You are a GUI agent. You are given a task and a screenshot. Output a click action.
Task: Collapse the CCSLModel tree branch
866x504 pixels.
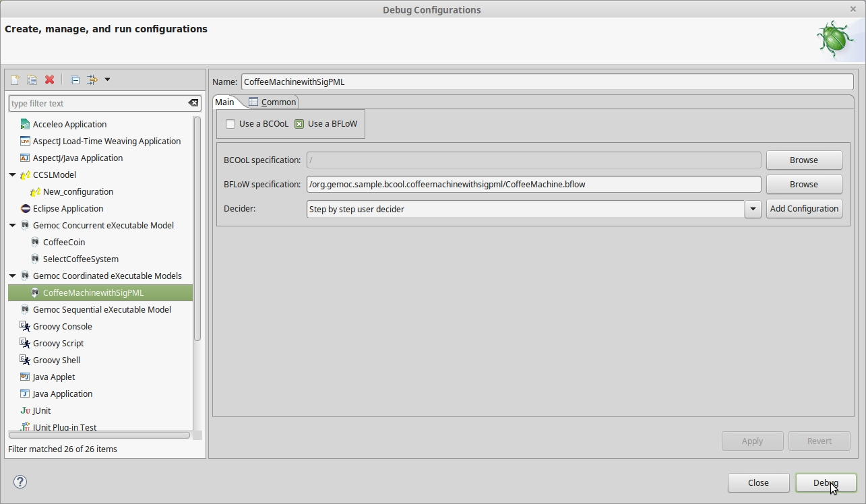pyautogui.click(x=11, y=175)
